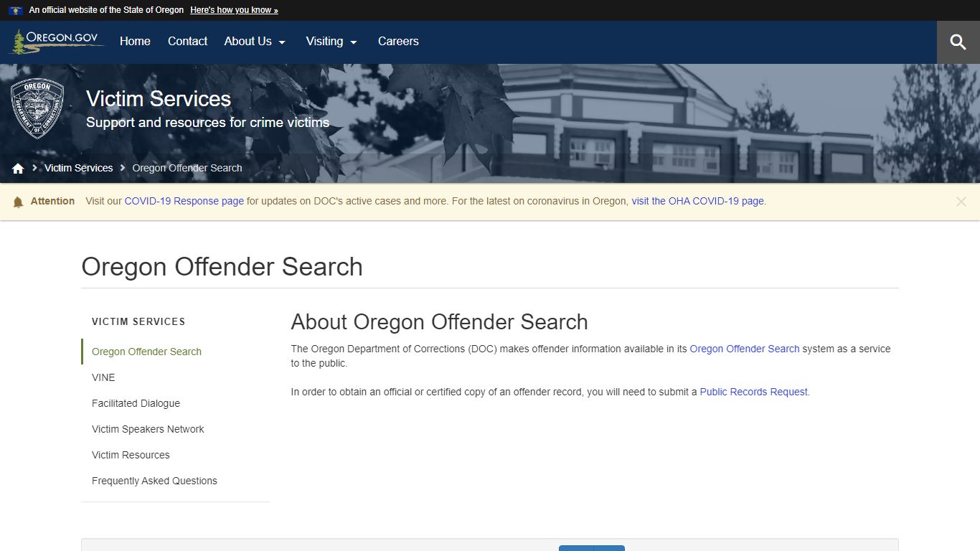The image size is (980, 551).
Task: Visit the OHA COVID-19 page link
Action: click(697, 201)
